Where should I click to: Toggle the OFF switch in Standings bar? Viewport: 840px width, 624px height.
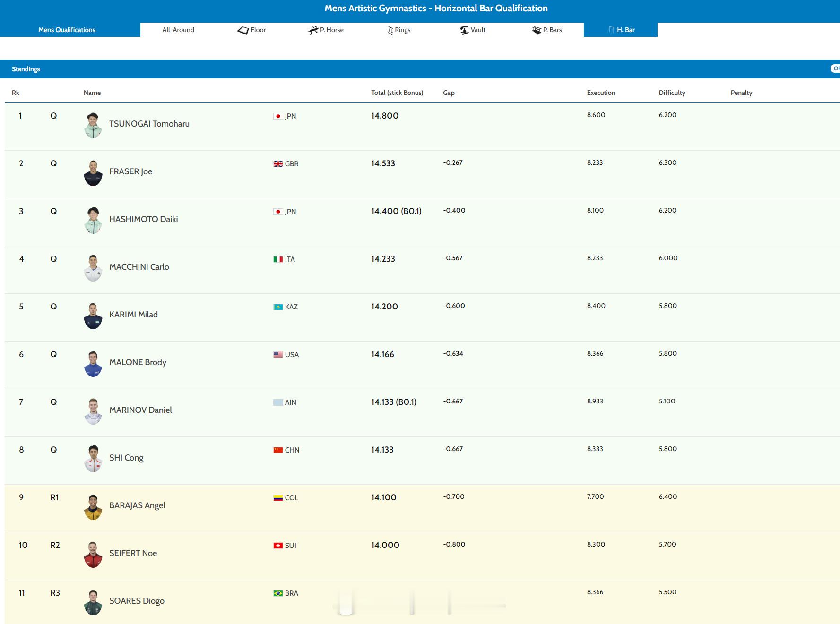[835, 68]
